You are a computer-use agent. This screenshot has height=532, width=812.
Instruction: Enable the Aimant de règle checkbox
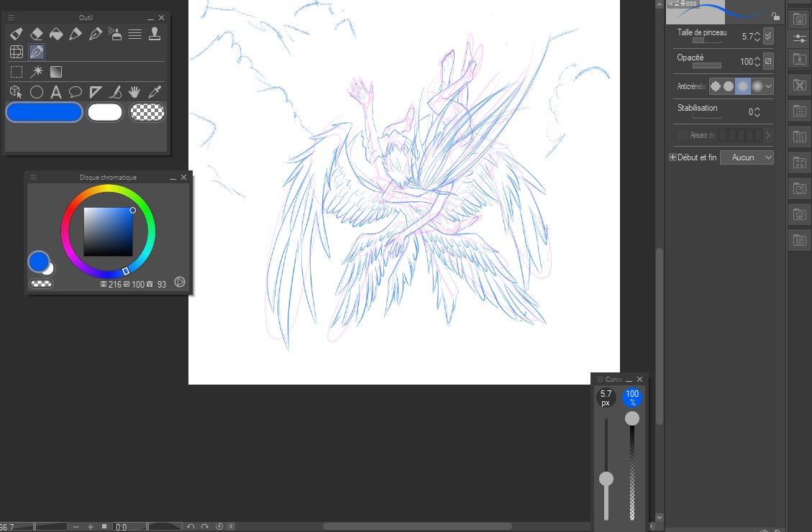coord(681,134)
